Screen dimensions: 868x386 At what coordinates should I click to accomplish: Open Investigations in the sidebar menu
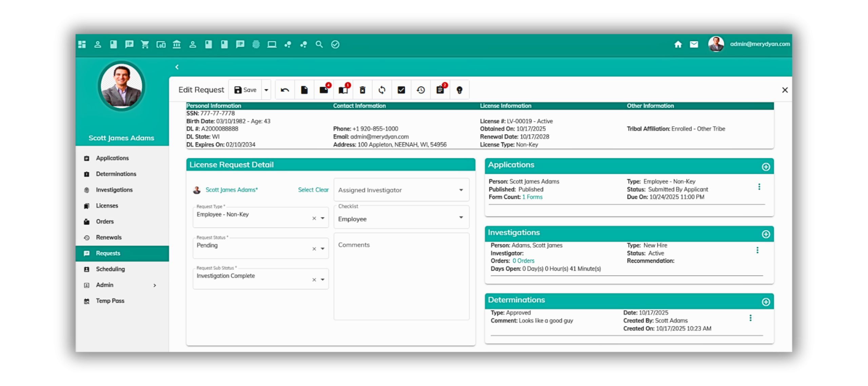click(x=114, y=190)
